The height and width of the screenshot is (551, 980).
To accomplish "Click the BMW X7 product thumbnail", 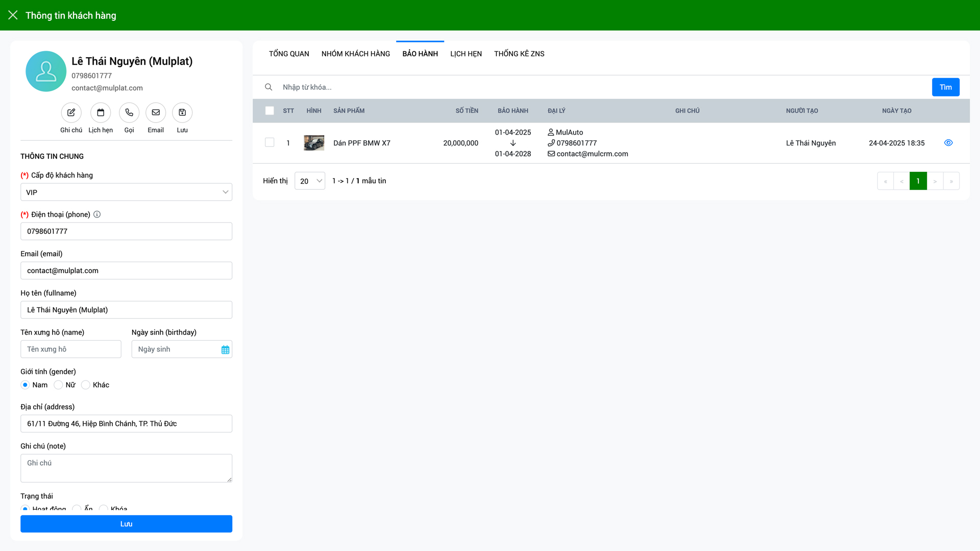I will (314, 143).
